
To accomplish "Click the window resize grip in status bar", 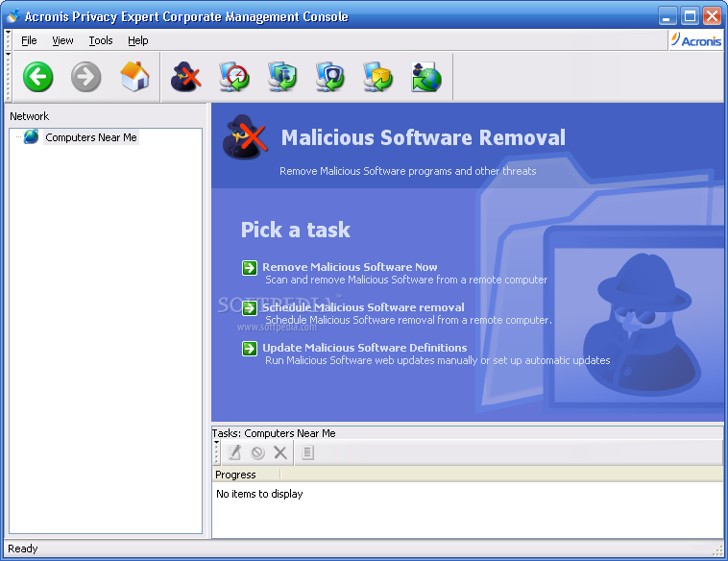I will click(717, 549).
